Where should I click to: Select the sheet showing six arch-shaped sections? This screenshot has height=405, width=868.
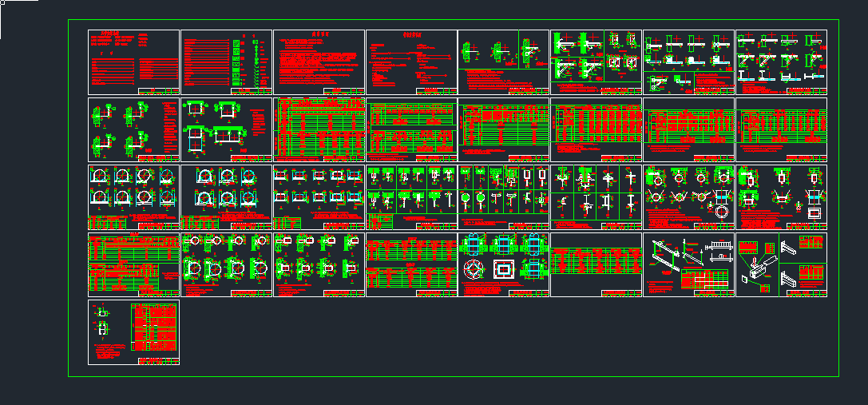pos(226,197)
